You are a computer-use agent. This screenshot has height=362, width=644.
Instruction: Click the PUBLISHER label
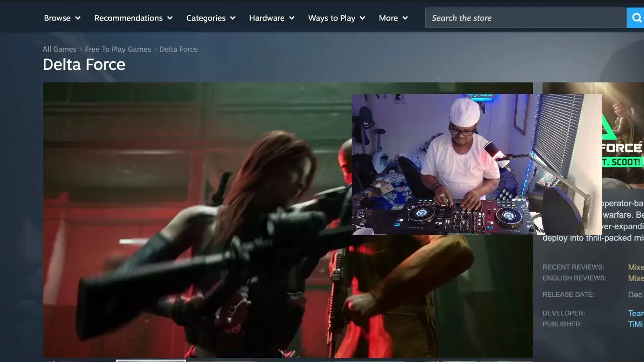(x=562, y=324)
